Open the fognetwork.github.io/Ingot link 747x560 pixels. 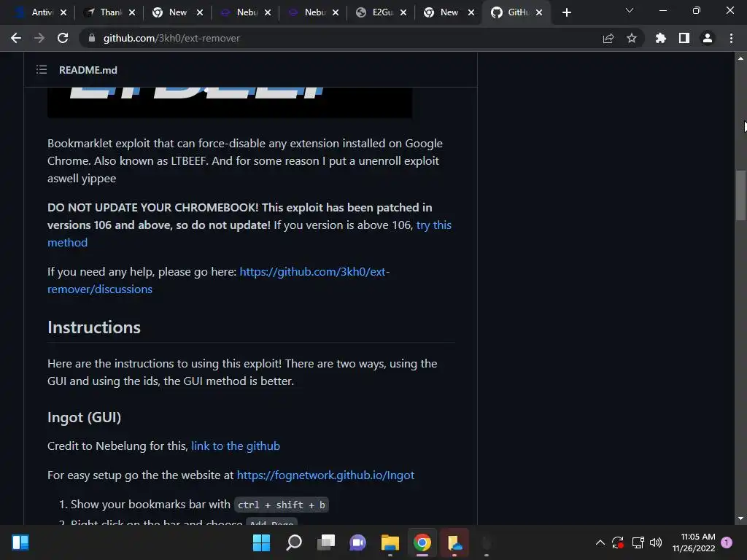pos(325,475)
